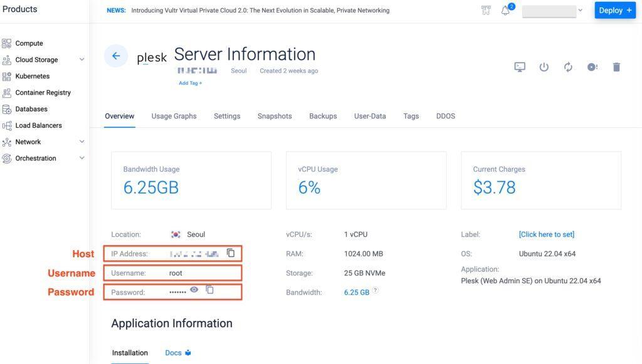This screenshot has width=642, height=364.
Task: Click the plesk logo
Action: coord(152,58)
